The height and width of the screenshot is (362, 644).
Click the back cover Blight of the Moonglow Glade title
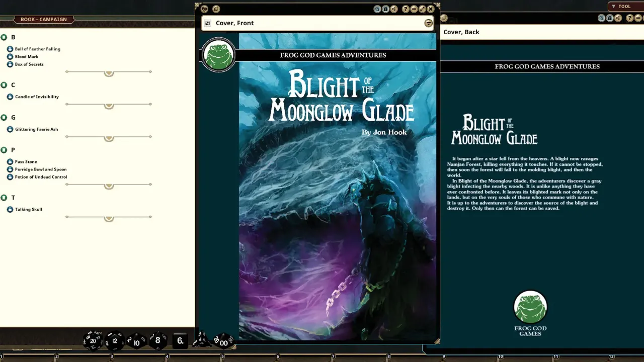494,130
